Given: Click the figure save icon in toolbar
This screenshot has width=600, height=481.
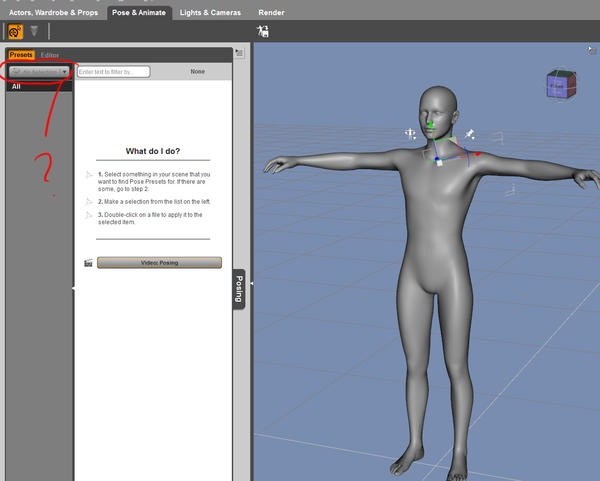Looking at the screenshot, I should (x=263, y=31).
